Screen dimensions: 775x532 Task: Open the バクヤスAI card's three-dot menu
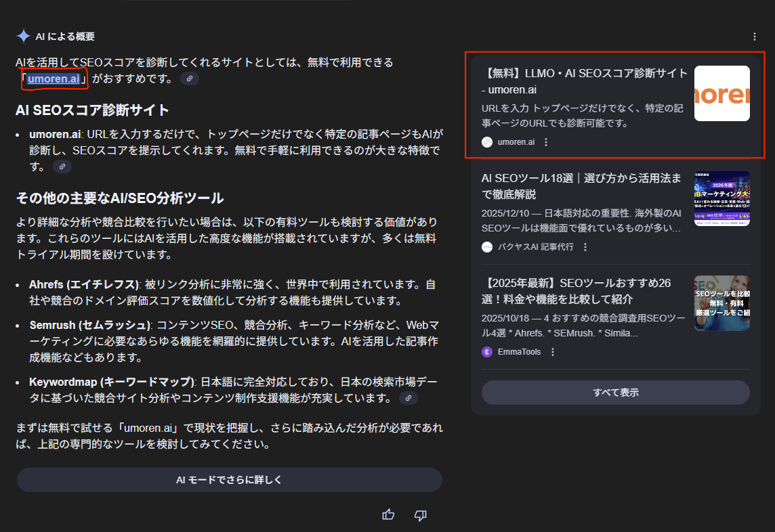pyautogui.click(x=584, y=247)
